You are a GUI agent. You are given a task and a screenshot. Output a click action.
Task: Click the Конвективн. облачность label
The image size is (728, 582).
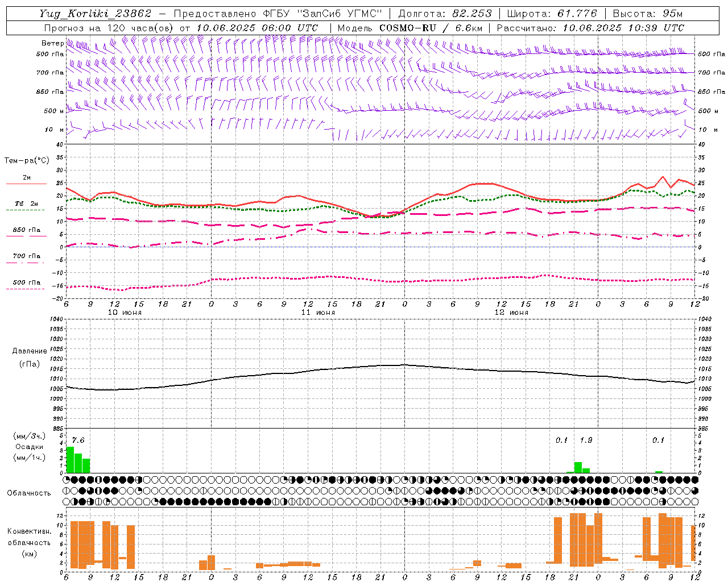pyautogui.click(x=29, y=537)
